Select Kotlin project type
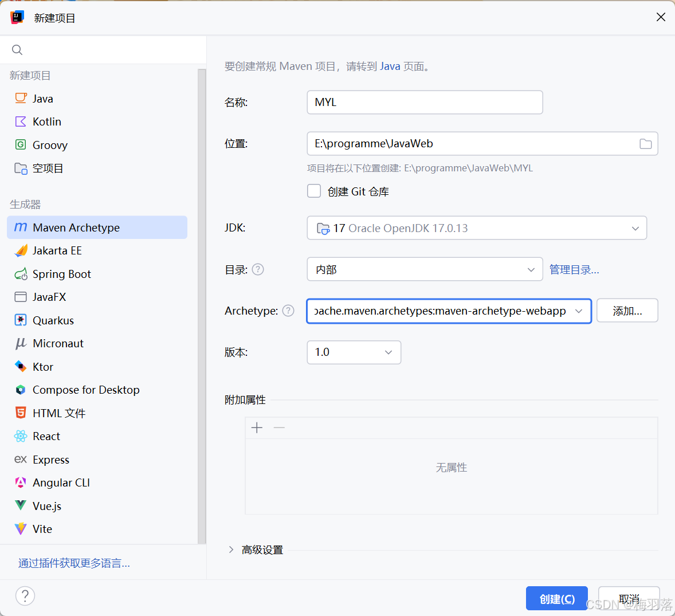This screenshot has width=675, height=616. tap(97, 121)
